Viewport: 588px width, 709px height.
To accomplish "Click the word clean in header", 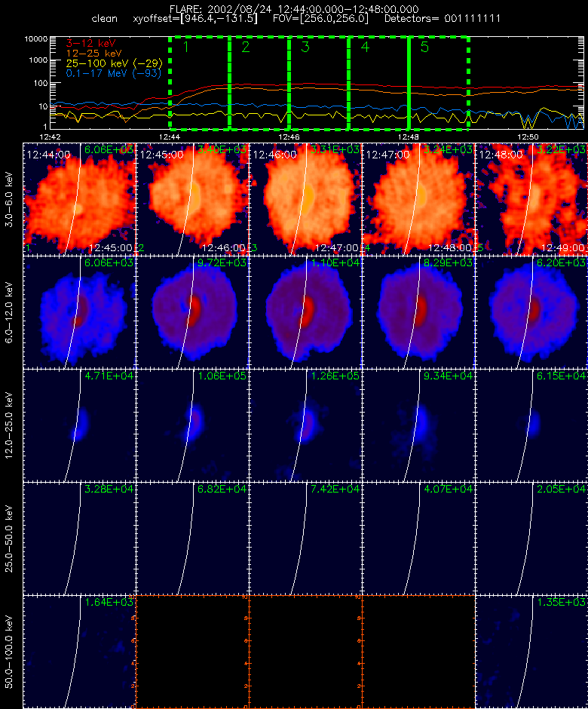I will (x=104, y=19).
